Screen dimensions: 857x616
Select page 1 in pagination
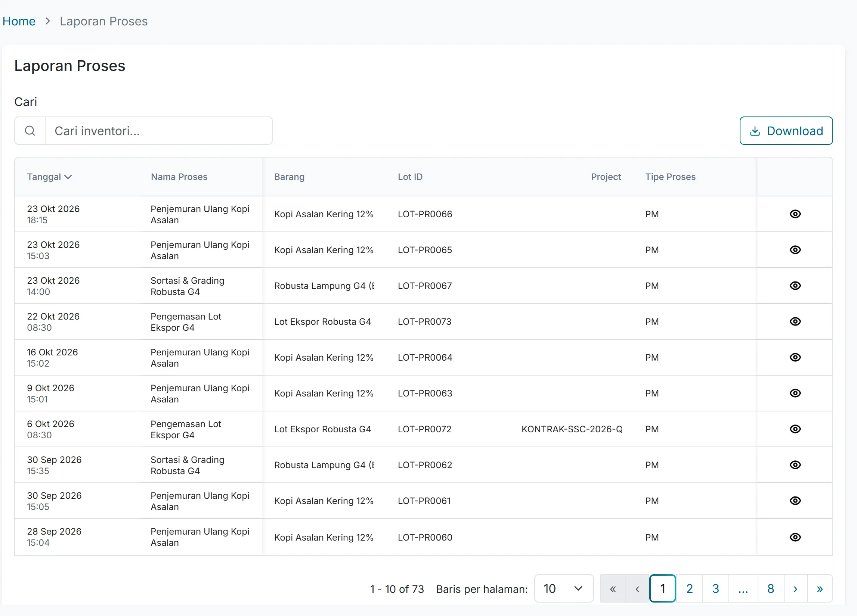pos(662,589)
